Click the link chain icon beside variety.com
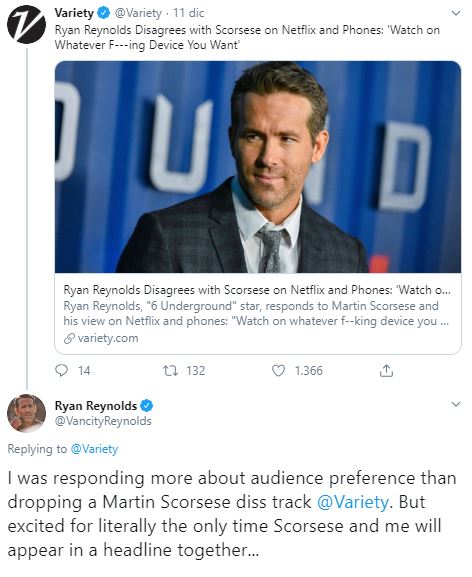472x577 pixels. (x=69, y=338)
